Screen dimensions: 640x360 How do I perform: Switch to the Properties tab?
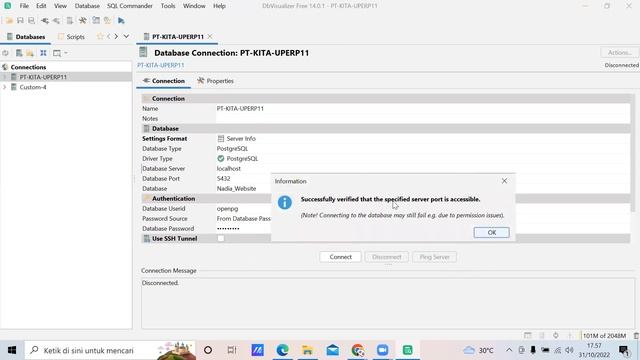(216, 81)
